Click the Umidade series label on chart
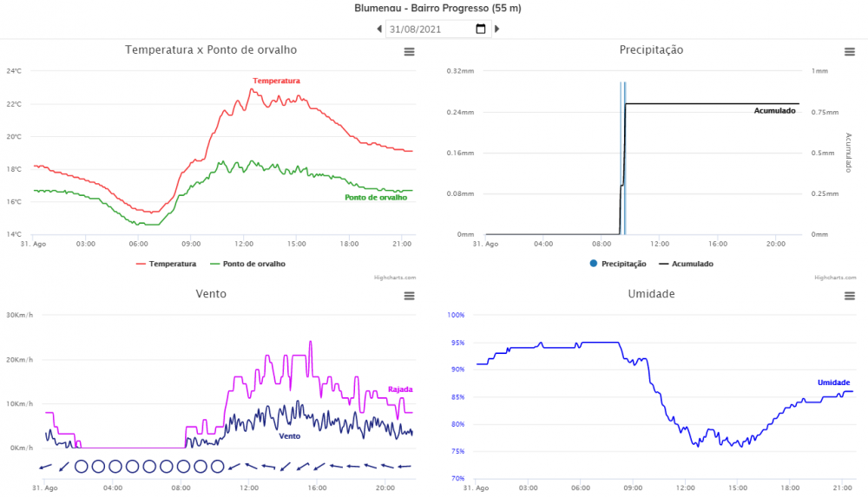The image size is (868, 497). pos(833,383)
